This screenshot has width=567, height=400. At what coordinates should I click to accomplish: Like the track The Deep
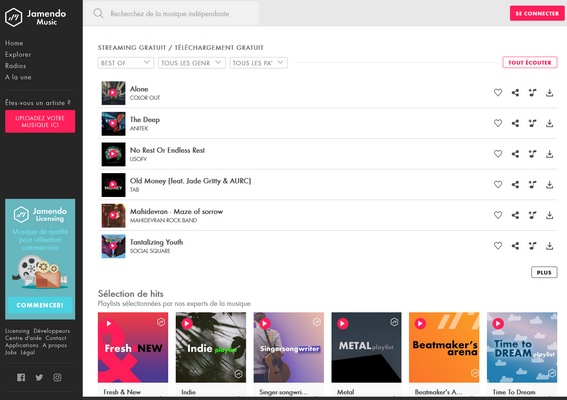tap(498, 123)
